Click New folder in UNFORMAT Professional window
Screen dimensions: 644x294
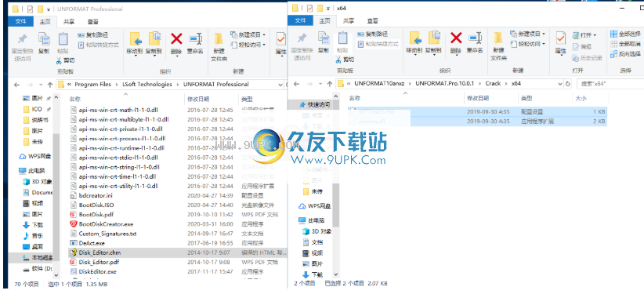click(219, 46)
